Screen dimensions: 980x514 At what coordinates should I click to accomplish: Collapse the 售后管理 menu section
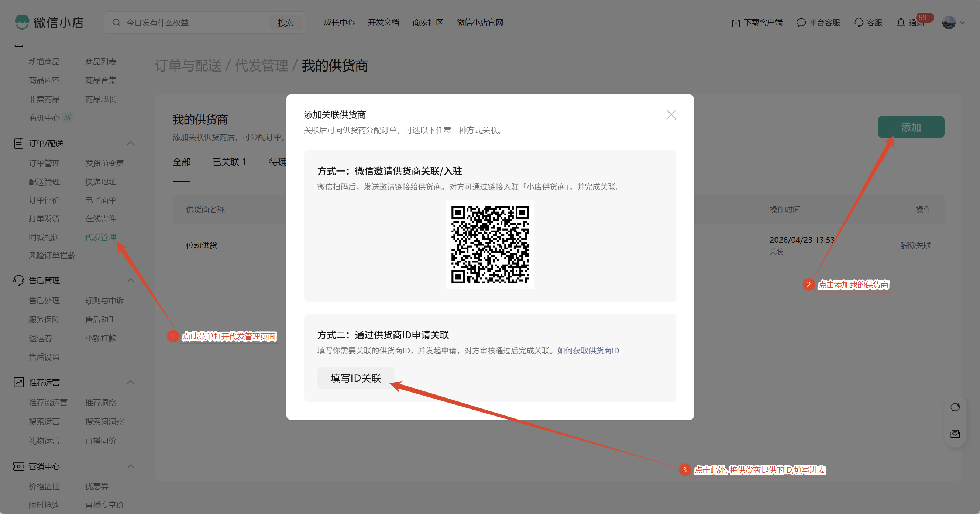coord(131,280)
